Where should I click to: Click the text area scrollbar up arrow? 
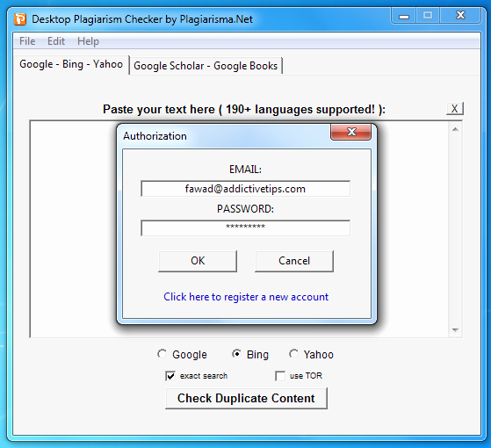[x=455, y=129]
